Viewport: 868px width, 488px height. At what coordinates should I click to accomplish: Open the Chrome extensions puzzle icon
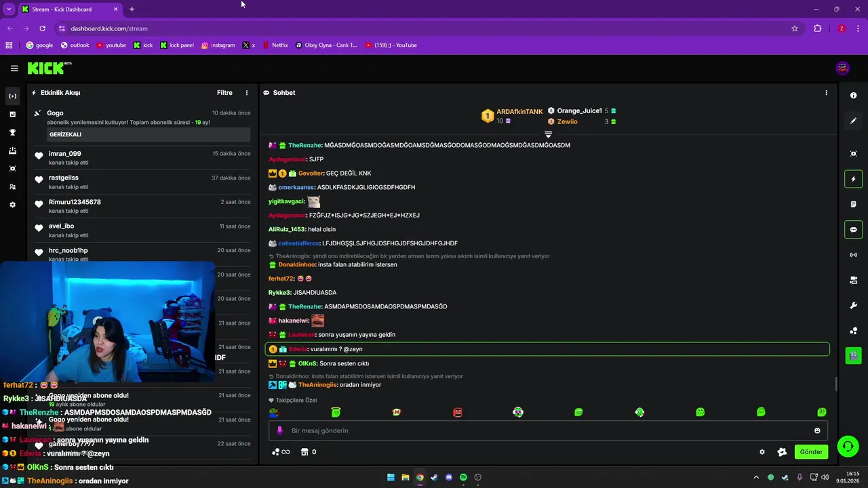(x=817, y=28)
